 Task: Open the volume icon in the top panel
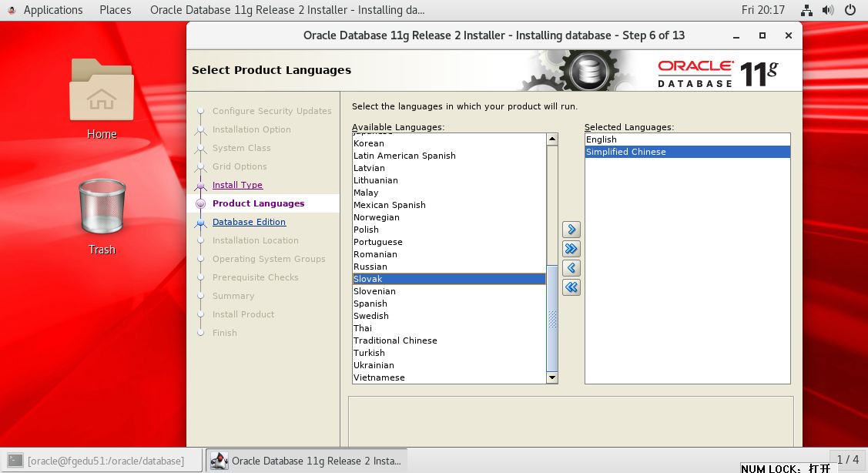coord(828,10)
